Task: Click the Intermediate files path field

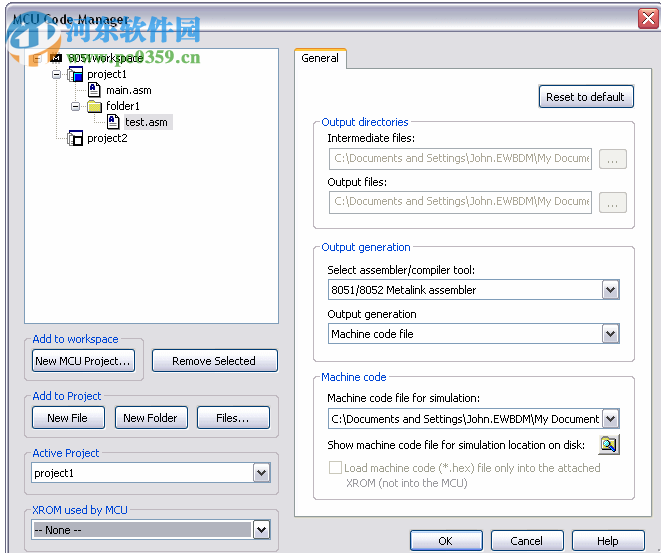Action: pos(460,158)
